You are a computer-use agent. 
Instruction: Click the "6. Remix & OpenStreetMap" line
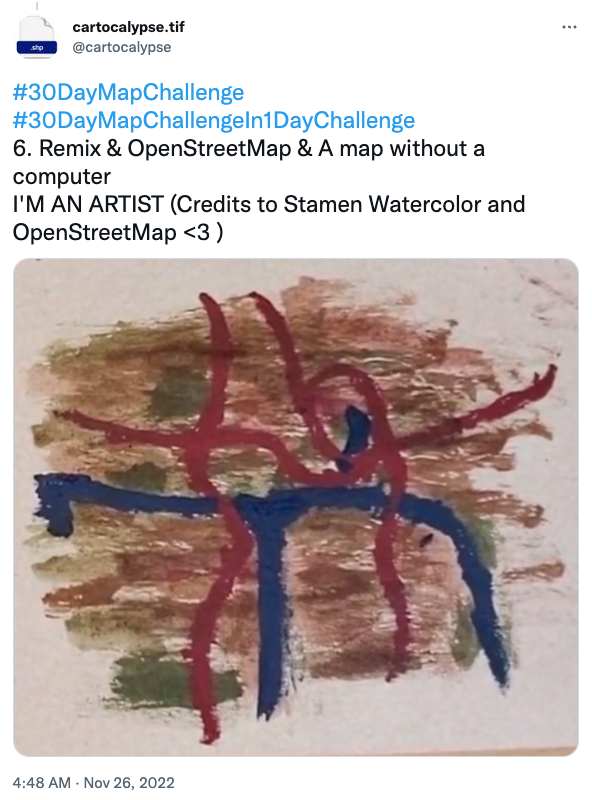point(152,148)
